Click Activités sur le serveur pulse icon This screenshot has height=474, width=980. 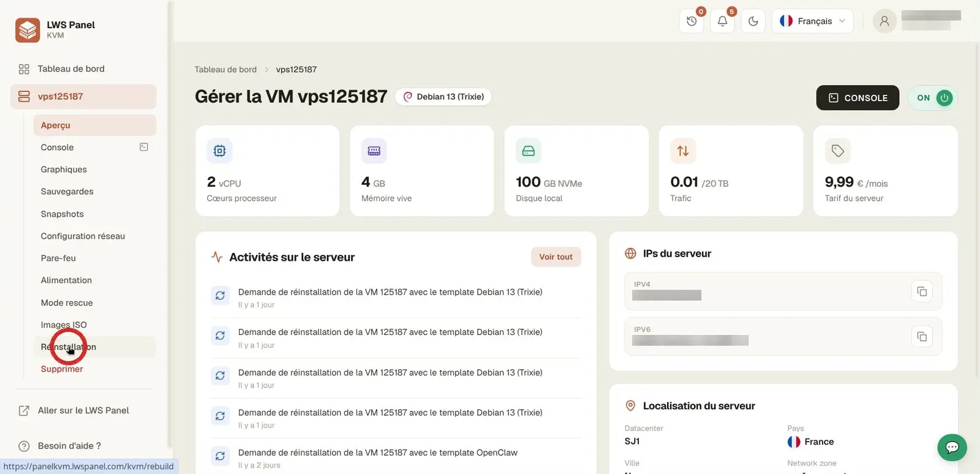coord(217,257)
